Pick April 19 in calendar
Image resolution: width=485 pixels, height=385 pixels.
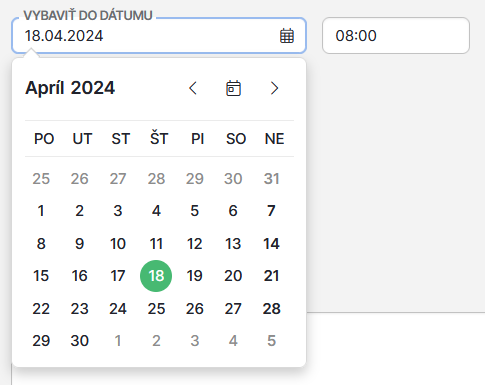click(195, 276)
